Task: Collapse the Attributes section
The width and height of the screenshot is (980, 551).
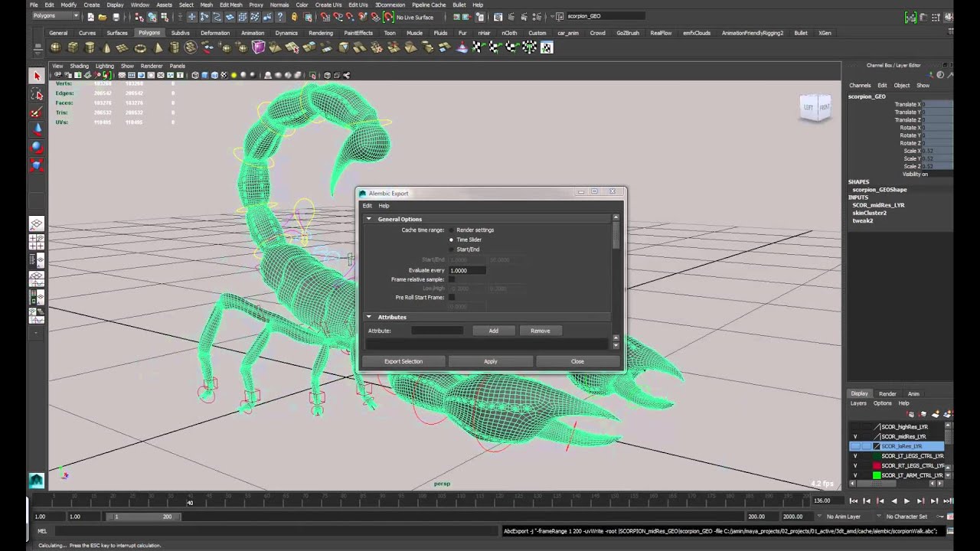Action: coord(369,317)
